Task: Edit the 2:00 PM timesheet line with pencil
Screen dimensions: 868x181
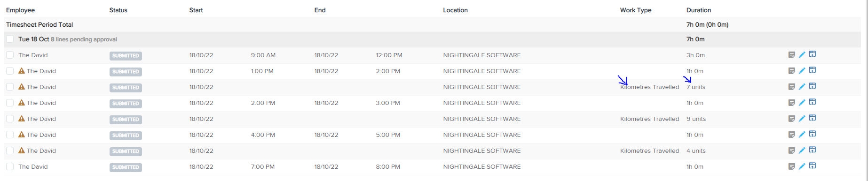Action: coord(802,103)
